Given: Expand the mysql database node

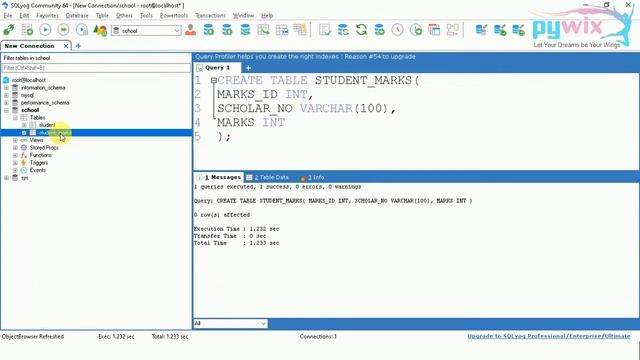Looking at the screenshot, I should (x=6, y=95).
